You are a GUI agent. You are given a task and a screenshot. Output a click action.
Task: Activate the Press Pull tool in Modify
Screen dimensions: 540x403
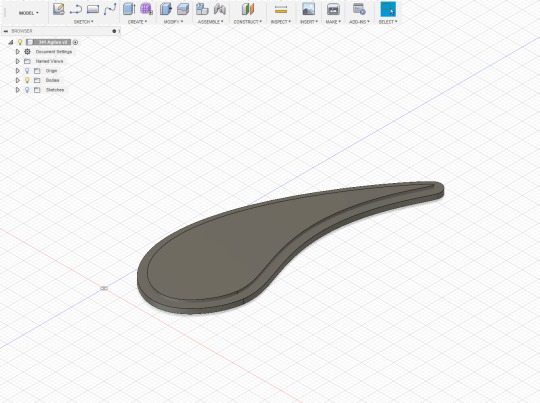click(x=166, y=9)
